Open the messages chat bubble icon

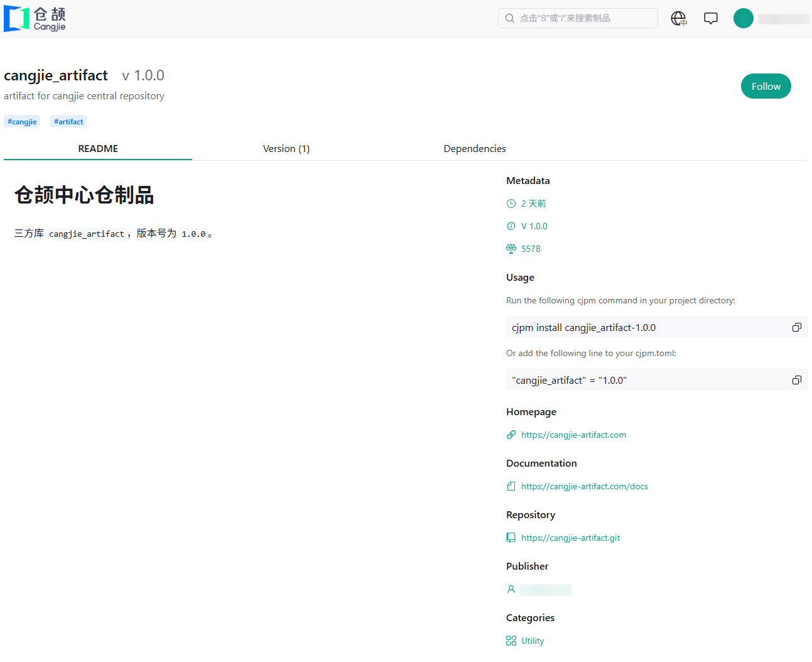710,18
